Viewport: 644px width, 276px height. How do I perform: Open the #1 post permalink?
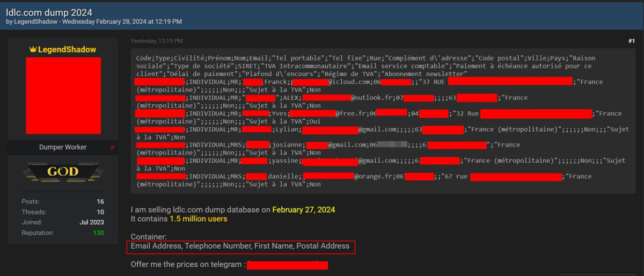coord(631,41)
